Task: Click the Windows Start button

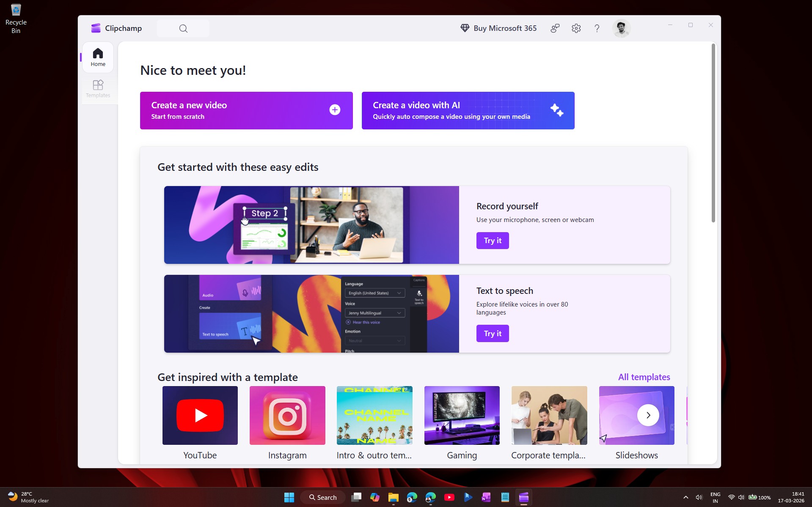Action: tap(289, 497)
